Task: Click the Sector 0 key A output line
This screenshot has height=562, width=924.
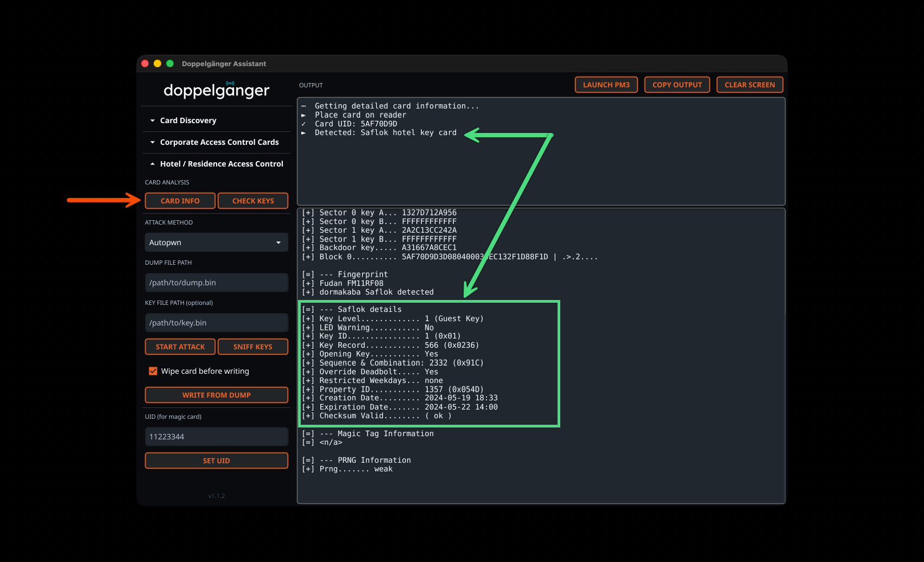Action: pos(379,213)
